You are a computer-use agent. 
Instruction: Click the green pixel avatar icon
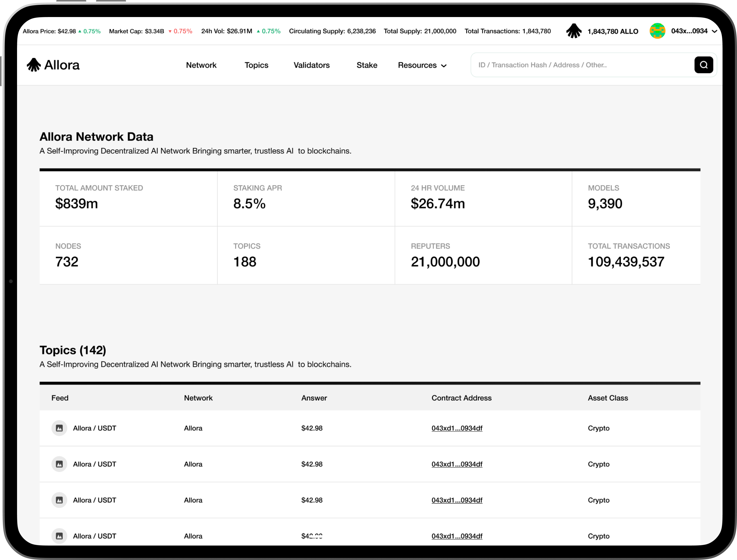[657, 31]
